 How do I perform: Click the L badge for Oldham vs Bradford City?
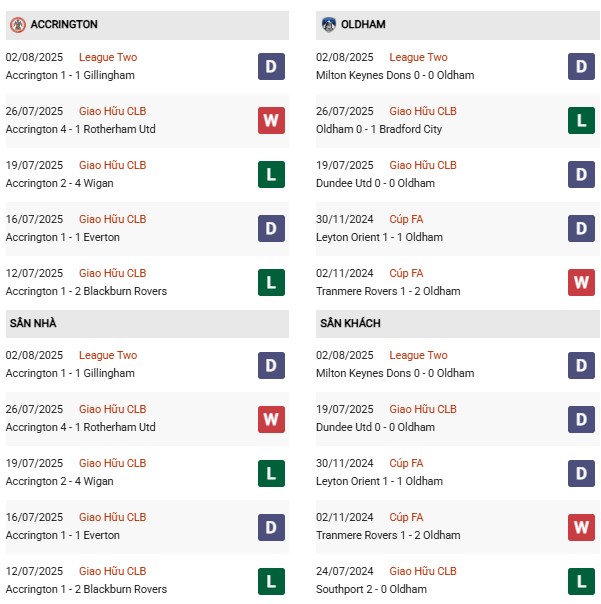[x=581, y=120]
